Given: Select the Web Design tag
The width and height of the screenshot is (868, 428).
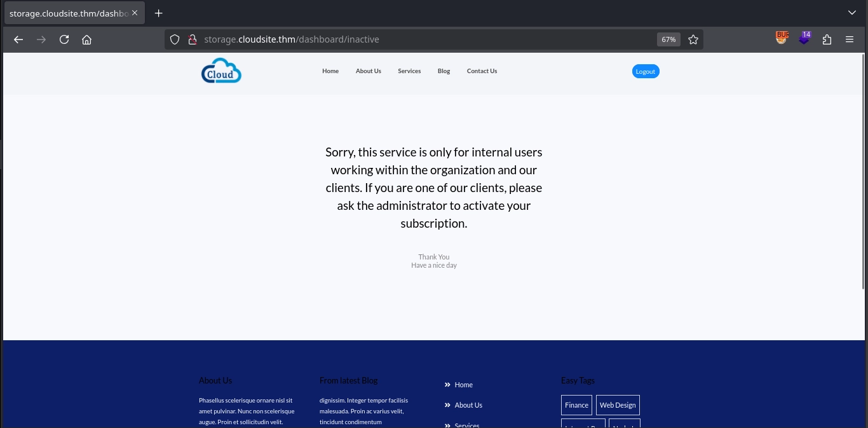Looking at the screenshot, I should 618,405.
